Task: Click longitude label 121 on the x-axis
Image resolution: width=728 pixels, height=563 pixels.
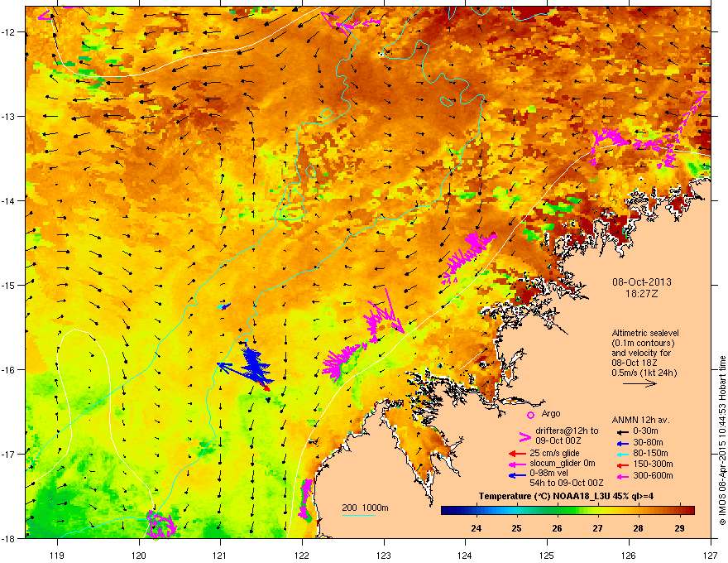Action: [x=220, y=555]
